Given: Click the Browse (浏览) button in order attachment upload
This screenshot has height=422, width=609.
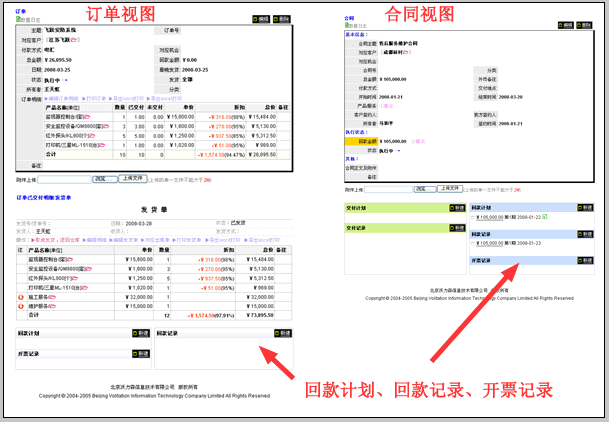Looking at the screenshot, I should point(104,178).
